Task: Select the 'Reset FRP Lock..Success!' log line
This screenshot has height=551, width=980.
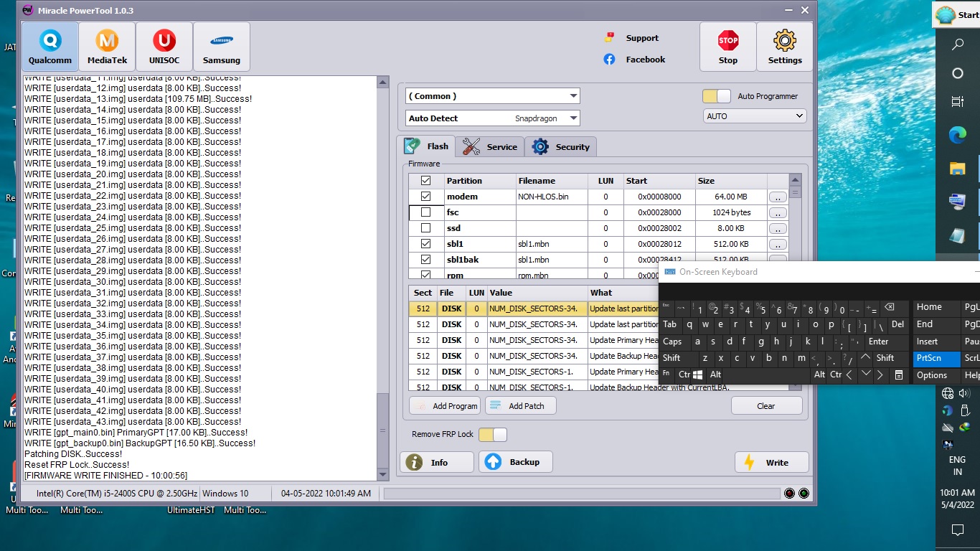Action: 77,465
